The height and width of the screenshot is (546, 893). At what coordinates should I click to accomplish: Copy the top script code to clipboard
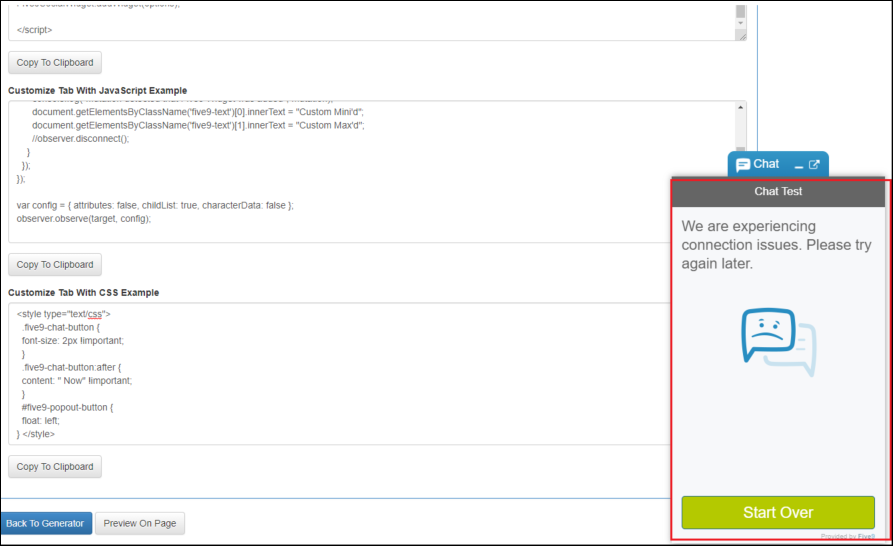click(x=55, y=62)
